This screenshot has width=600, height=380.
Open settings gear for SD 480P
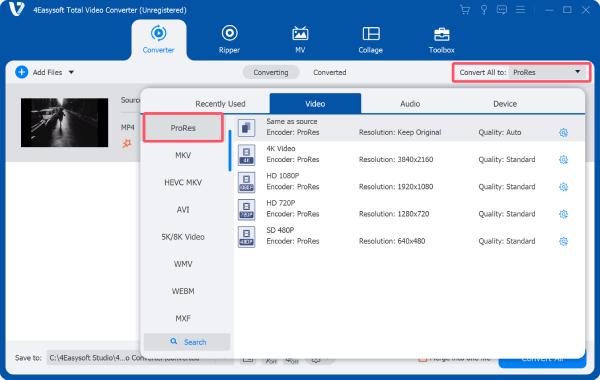[x=563, y=241]
